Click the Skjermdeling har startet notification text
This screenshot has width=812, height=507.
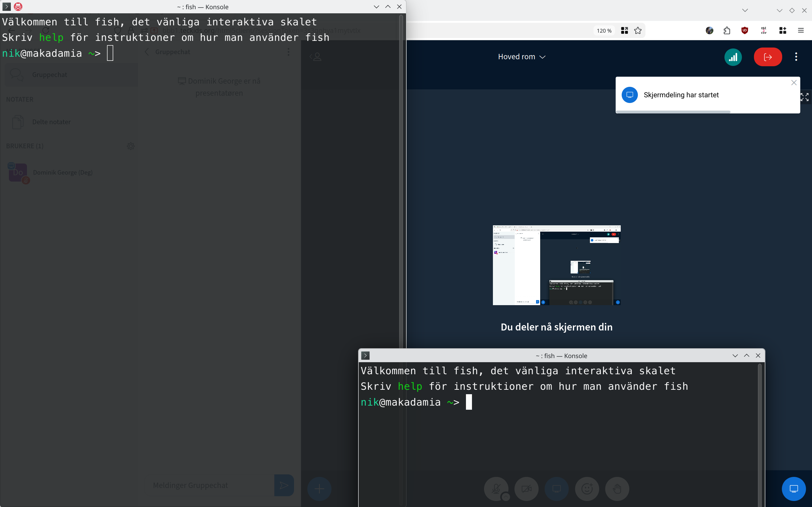click(x=681, y=95)
